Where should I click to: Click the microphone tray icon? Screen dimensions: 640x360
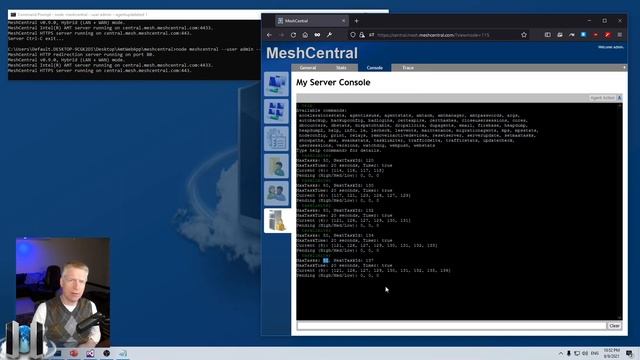569,353
